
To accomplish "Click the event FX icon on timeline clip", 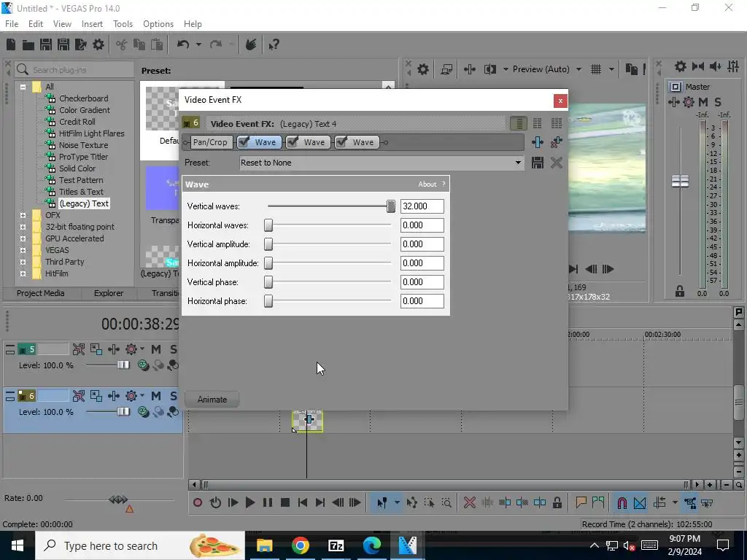I will (309, 419).
